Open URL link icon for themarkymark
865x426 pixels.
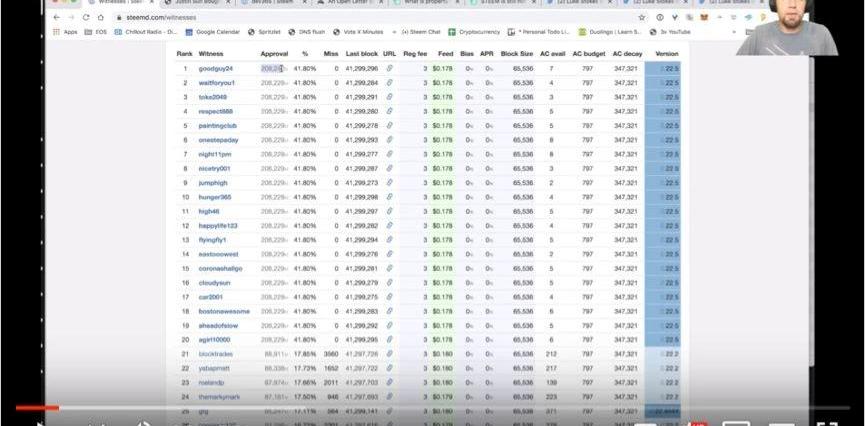[389, 397]
